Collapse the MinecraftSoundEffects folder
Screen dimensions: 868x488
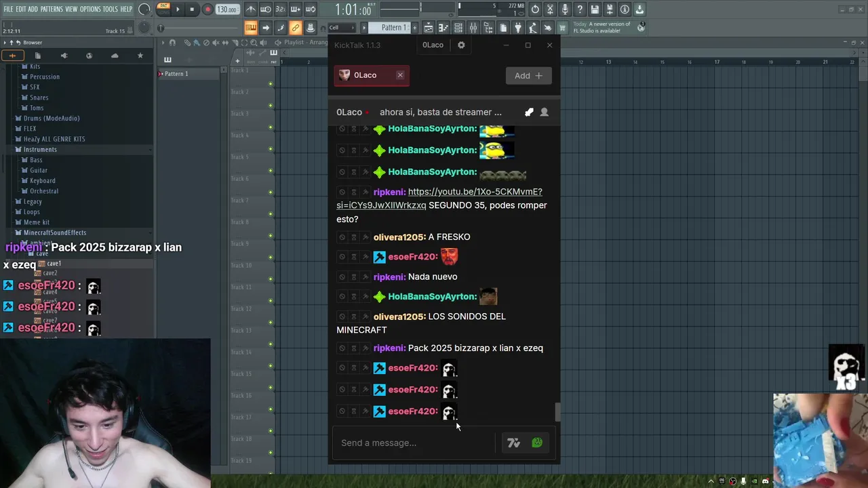tap(55, 232)
